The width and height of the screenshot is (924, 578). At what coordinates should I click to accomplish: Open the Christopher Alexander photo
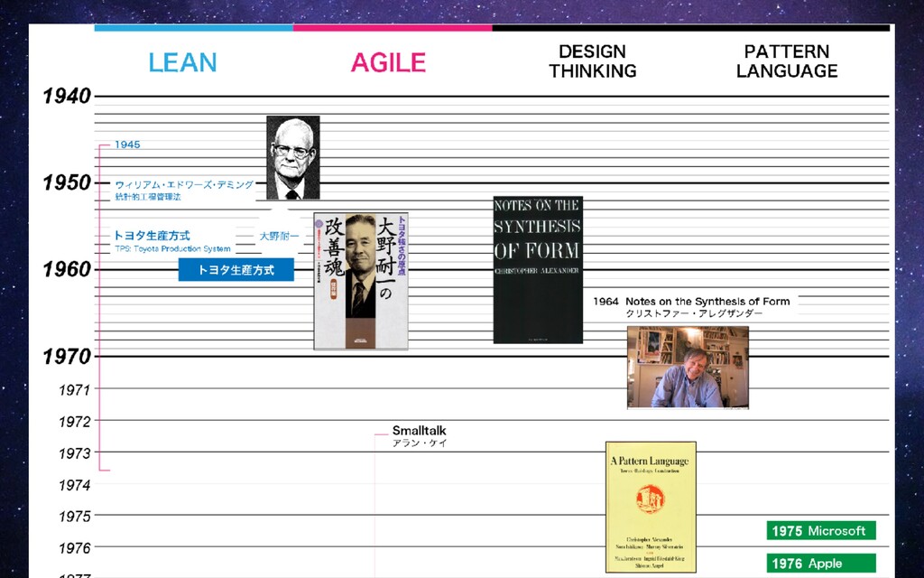click(688, 368)
